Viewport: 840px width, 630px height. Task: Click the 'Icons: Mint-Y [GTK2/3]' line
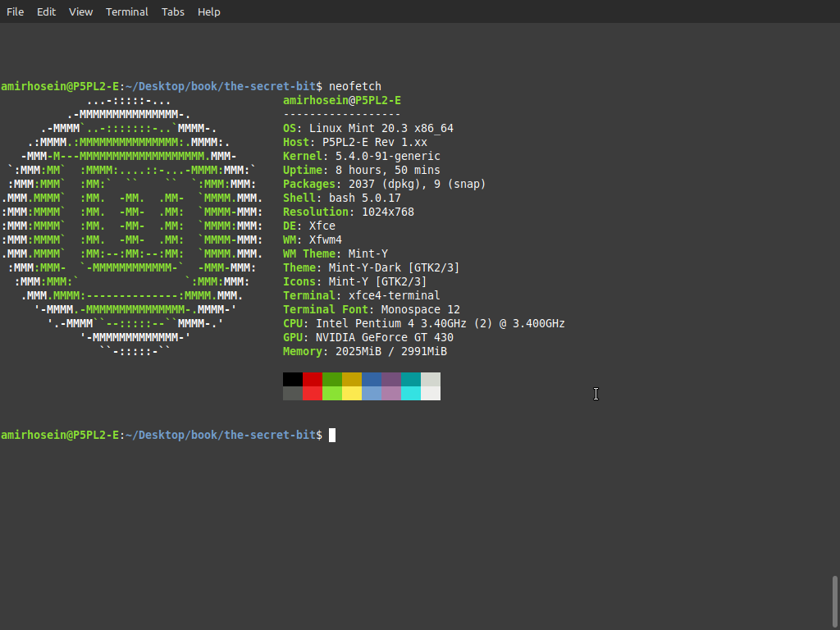click(x=355, y=282)
